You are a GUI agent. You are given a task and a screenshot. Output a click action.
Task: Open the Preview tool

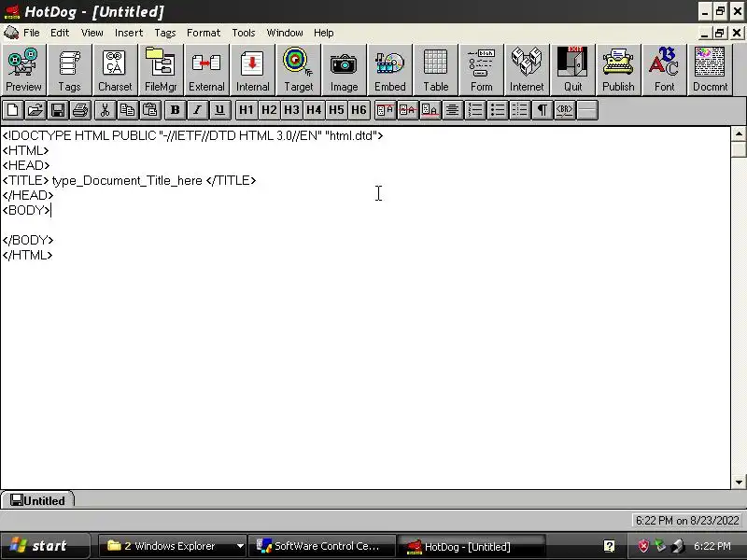click(x=23, y=70)
